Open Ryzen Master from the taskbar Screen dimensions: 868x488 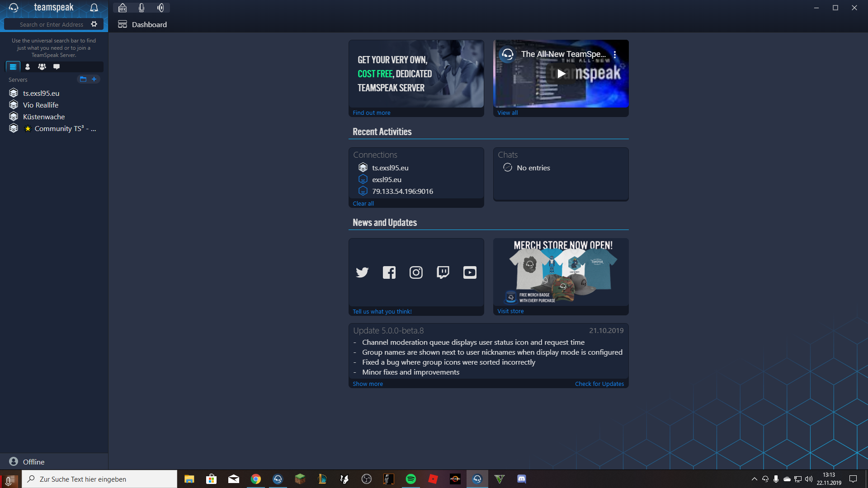coord(455,479)
